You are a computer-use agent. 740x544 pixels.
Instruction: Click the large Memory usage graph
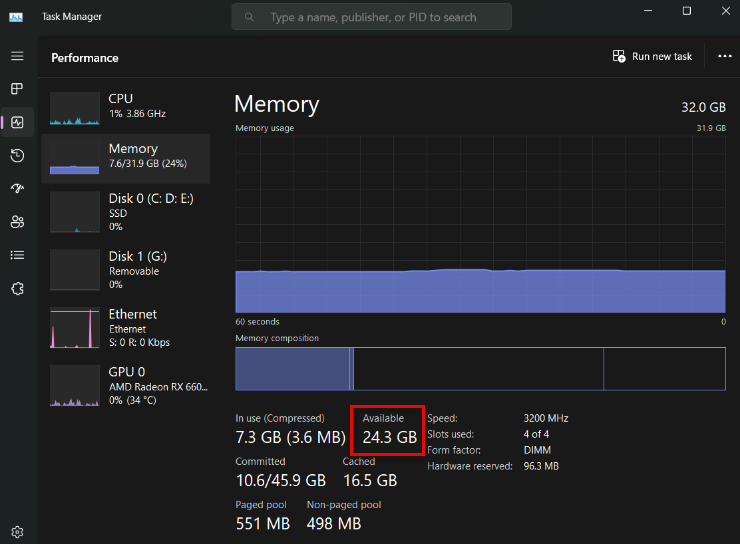(480, 225)
